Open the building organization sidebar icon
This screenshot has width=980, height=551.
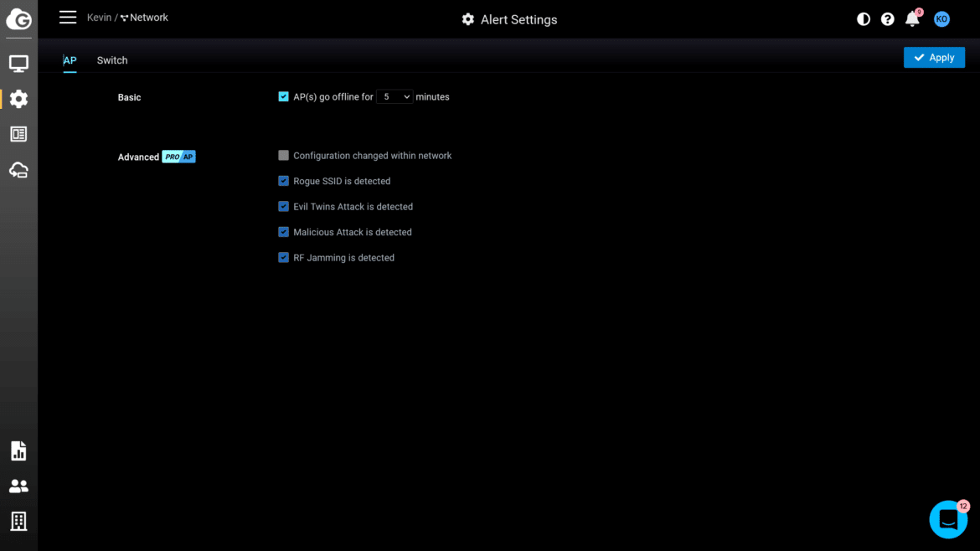tap(18, 521)
